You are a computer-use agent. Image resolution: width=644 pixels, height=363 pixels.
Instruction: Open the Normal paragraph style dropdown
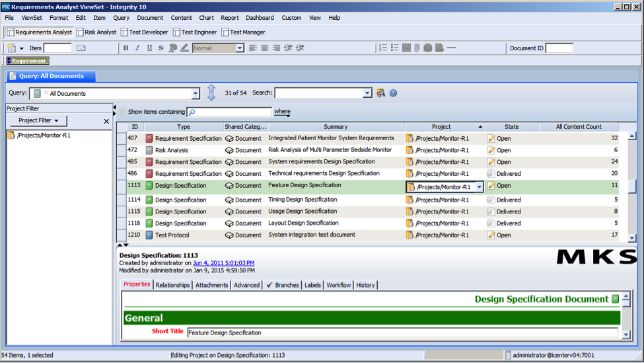[240, 48]
